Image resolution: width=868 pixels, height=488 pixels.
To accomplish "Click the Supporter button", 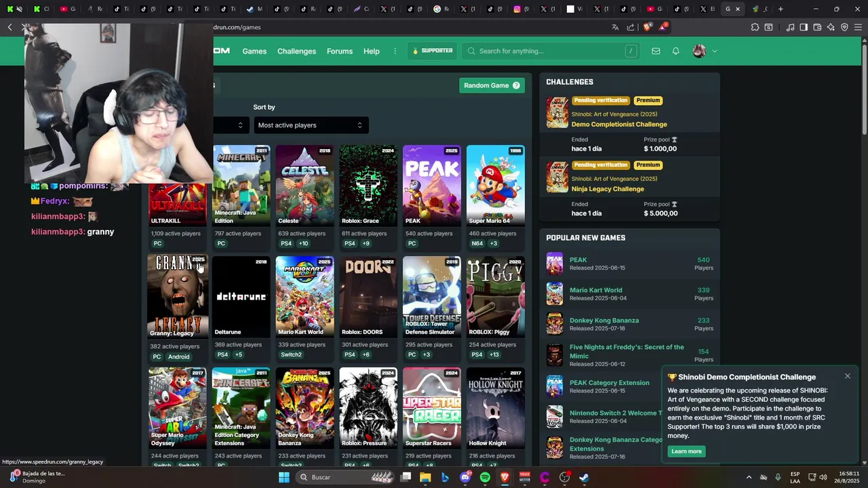I will pyautogui.click(x=432, y=51).
